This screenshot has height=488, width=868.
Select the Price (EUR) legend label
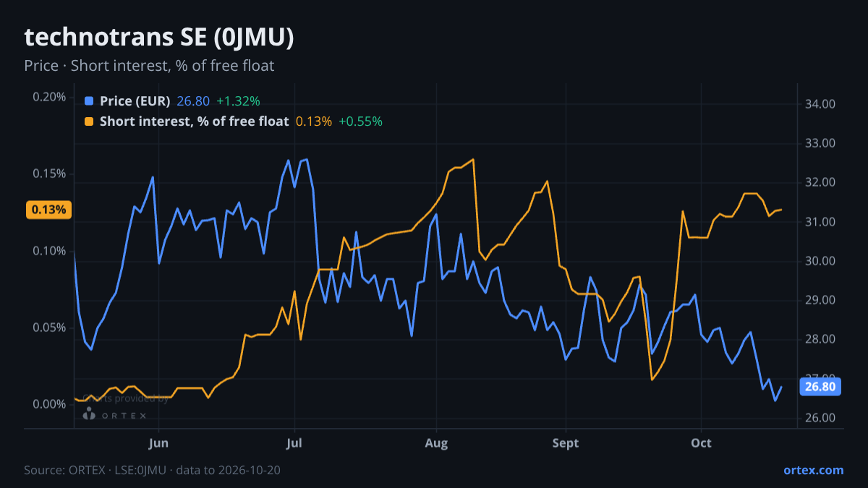pos(135,101)
